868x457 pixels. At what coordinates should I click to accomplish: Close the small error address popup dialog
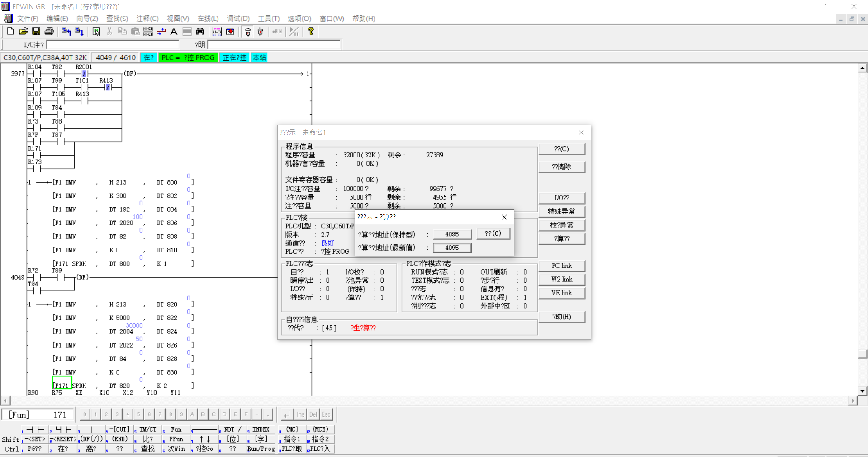tap(504, 217)
